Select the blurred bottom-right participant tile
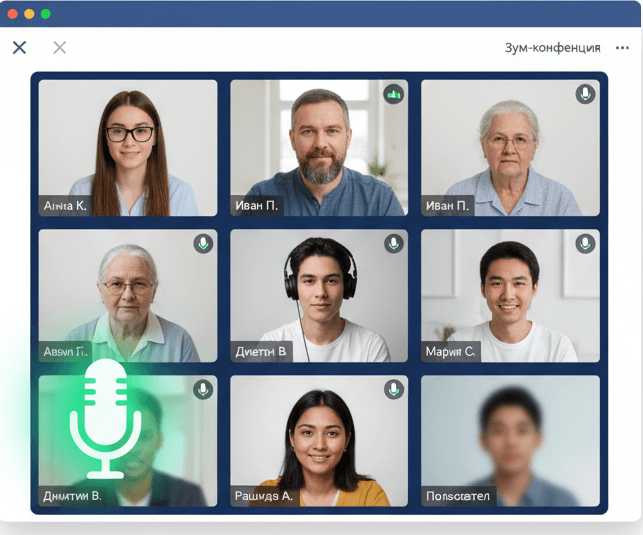The image size is (643, 535). click(510, 440)
